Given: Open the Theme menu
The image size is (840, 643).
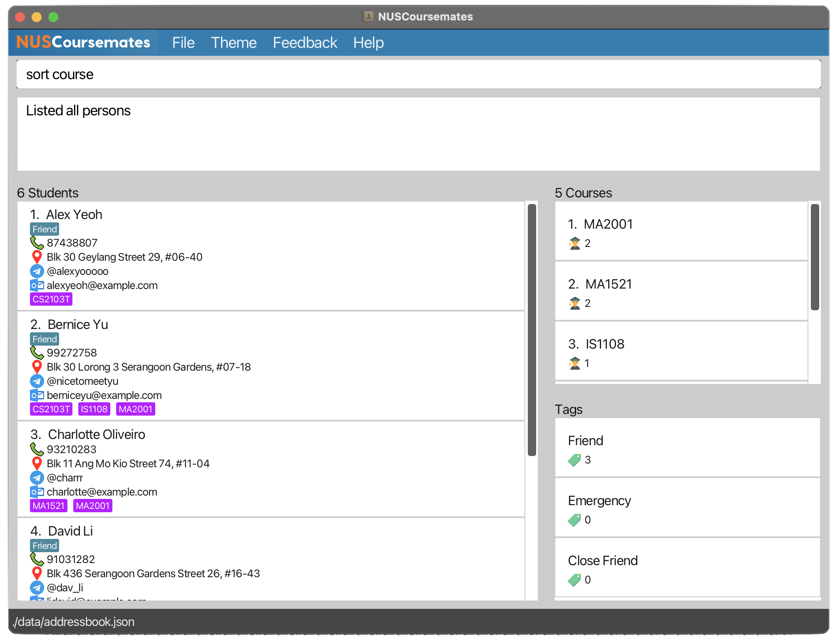Looking at the screenshot, I should [x=233, y=42].
